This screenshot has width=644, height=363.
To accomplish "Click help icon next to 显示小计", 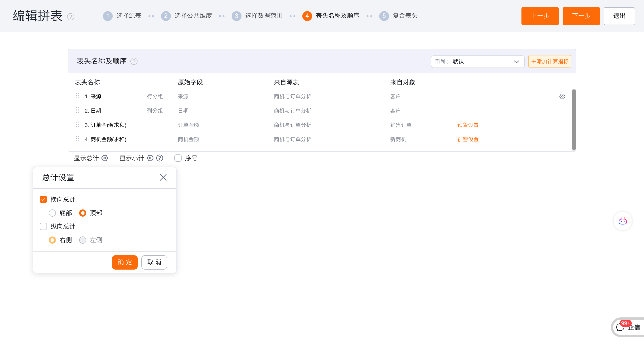I will coord(160,158).
